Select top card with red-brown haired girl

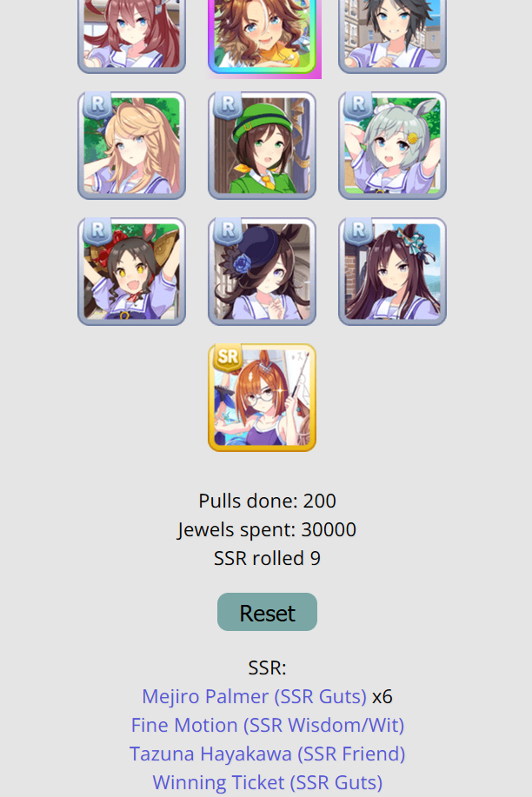(132, 36)
